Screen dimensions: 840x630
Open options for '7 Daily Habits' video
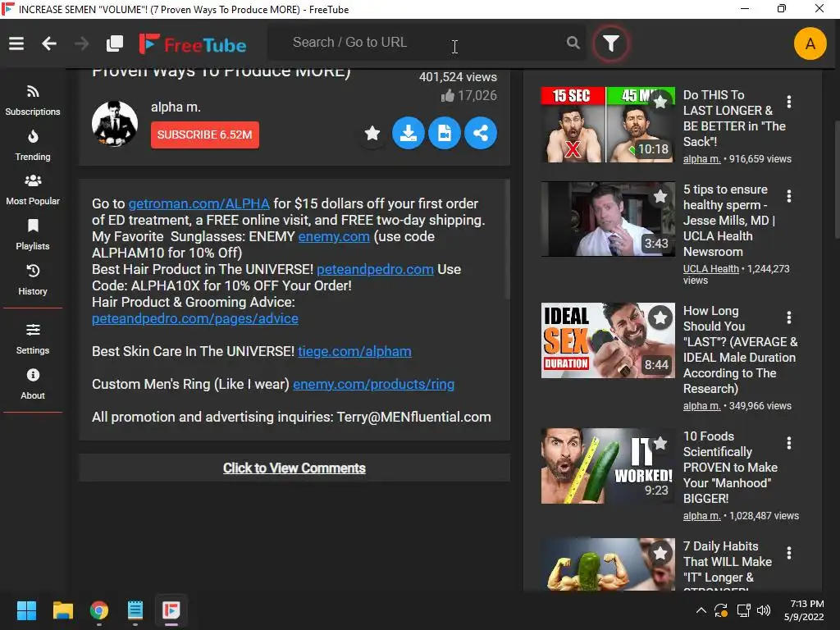(788, 553)
